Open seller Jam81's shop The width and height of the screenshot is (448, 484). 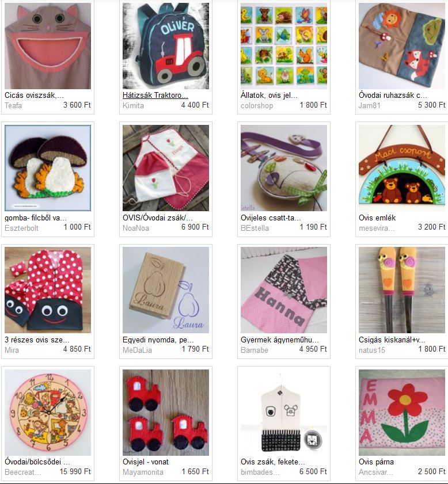pyautogui.click(x=369, y=105)
